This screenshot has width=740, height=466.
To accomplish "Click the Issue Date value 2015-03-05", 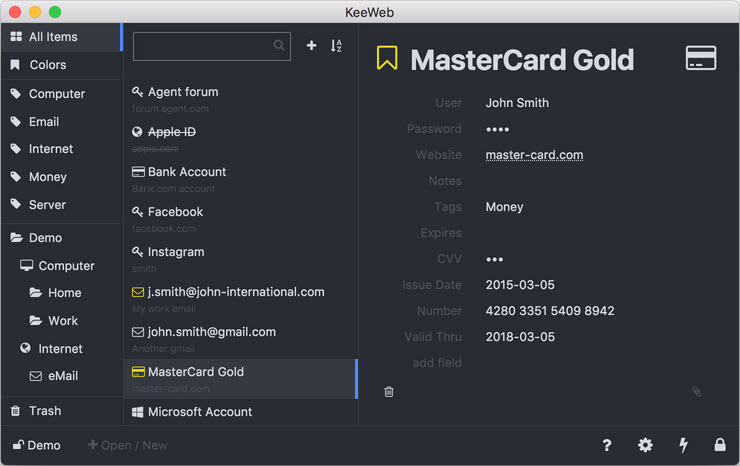I will tap(520, 285).
